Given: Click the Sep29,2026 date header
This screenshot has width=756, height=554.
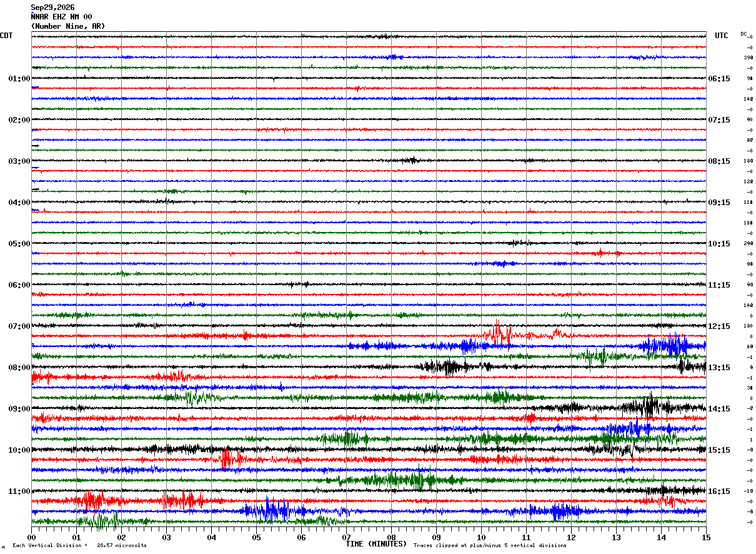Looking at the screenshot, I should click(52, 8).
